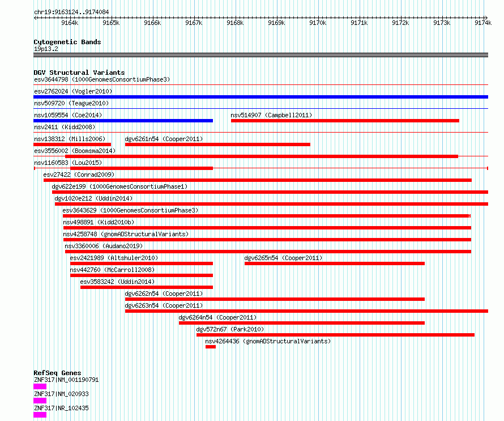Click the 19p13.2 cytogenetic band bar
Image resolution: width=504 pixels, height=421 pixels.
(260, 55)
